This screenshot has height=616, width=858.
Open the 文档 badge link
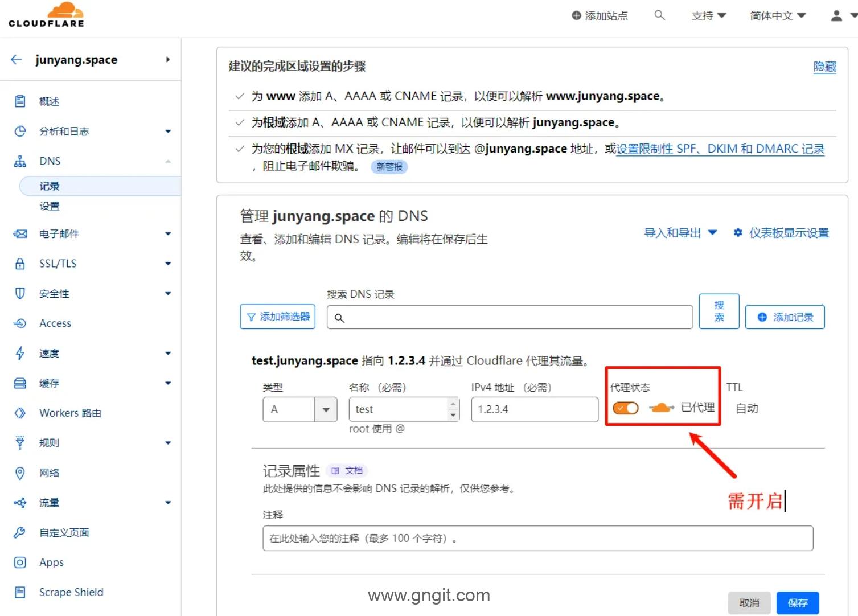point(347,470)
